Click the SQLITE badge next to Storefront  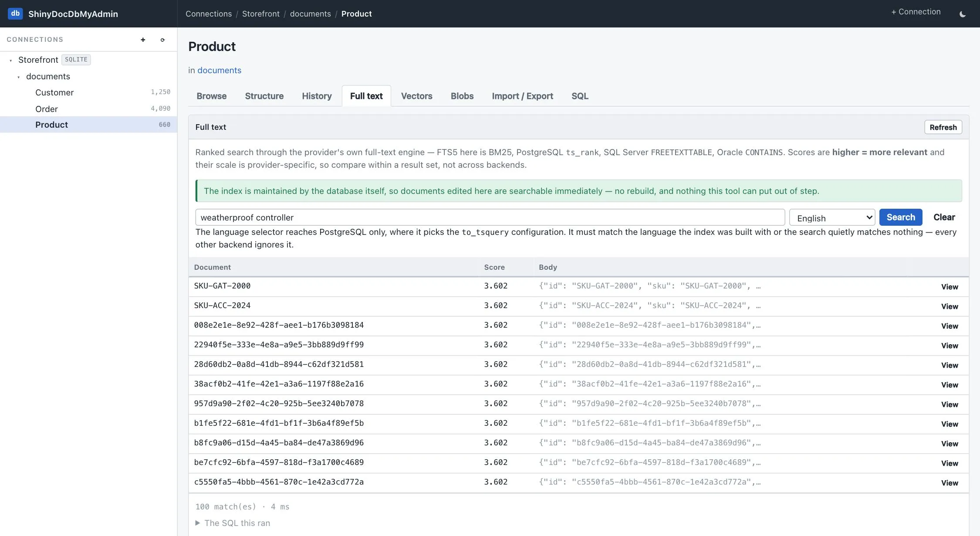coord(76,60)
